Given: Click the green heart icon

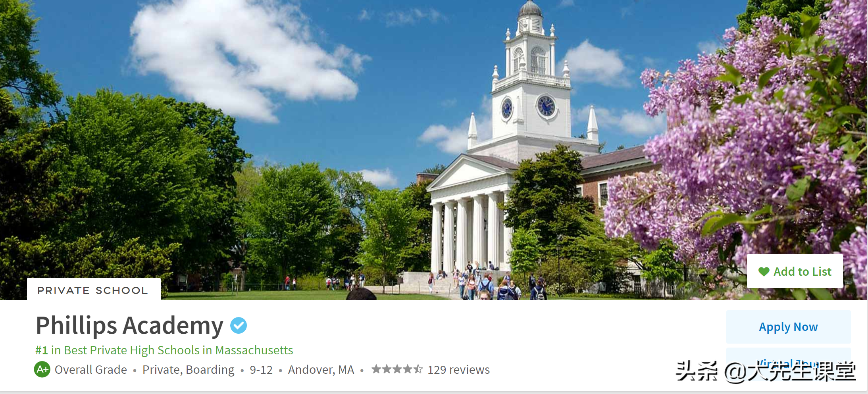Looking at the screenshot, I should click(x=764, y=272).
